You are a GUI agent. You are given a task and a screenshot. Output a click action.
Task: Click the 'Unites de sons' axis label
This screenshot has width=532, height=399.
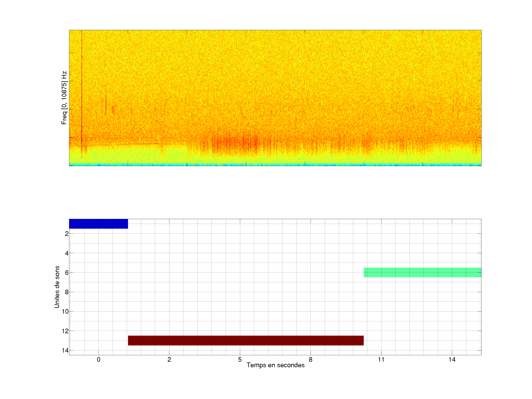pos(57,287)
